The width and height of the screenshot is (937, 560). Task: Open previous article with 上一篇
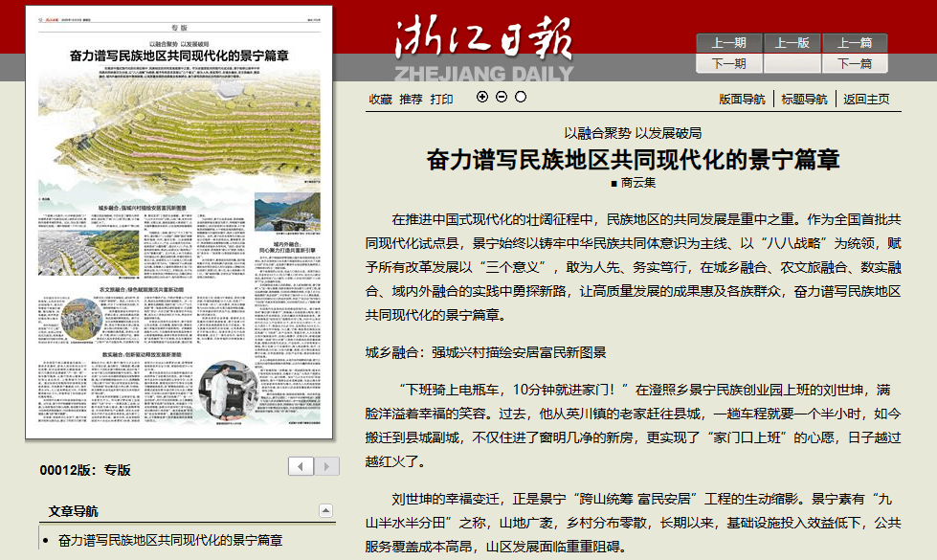click(x=855, y=43)
